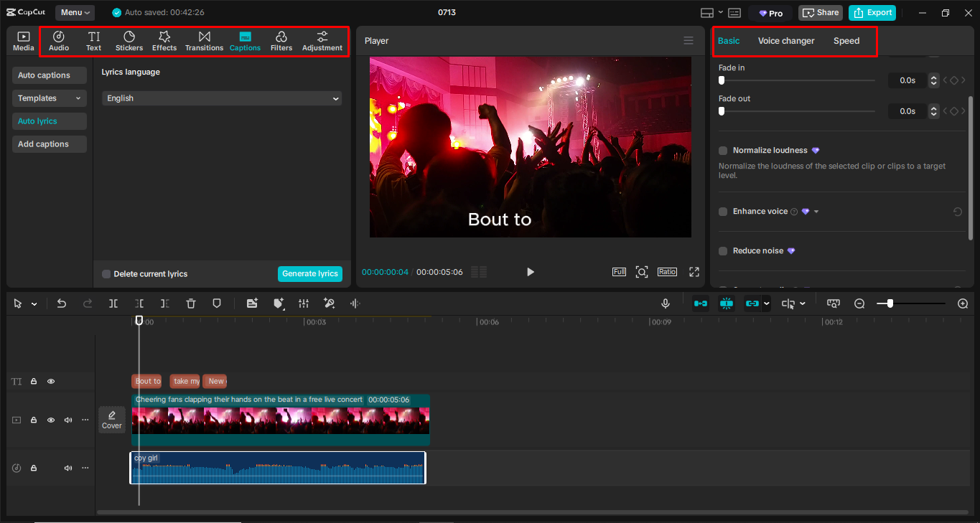Open the Filters panel
Image resolution: width=980 pixels, height=523 pixels.
(281, 40)
